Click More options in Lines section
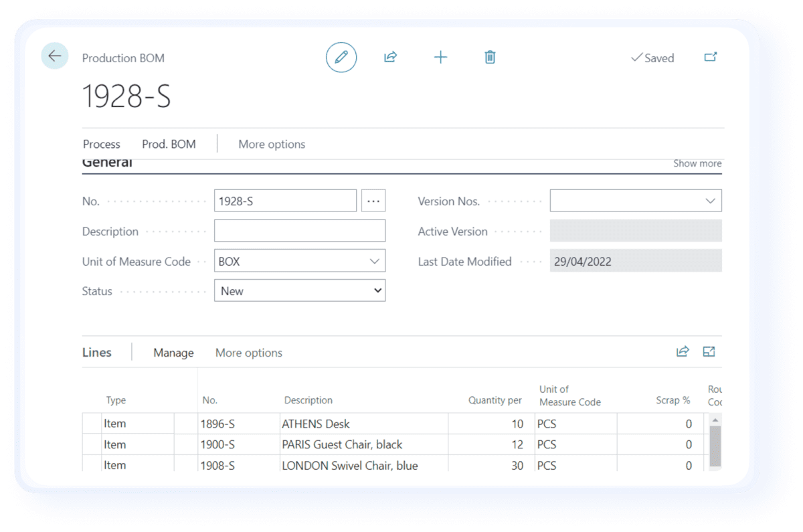803x532 pixels. [249, 353]
